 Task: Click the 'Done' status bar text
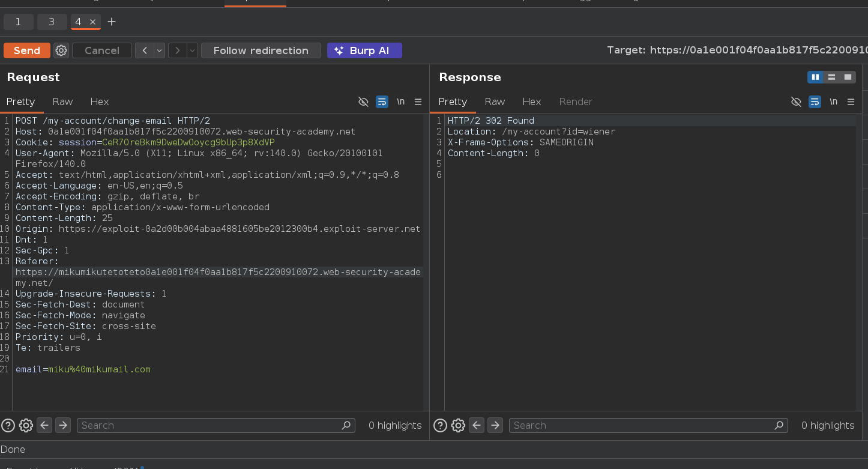(x=13, y=449)
